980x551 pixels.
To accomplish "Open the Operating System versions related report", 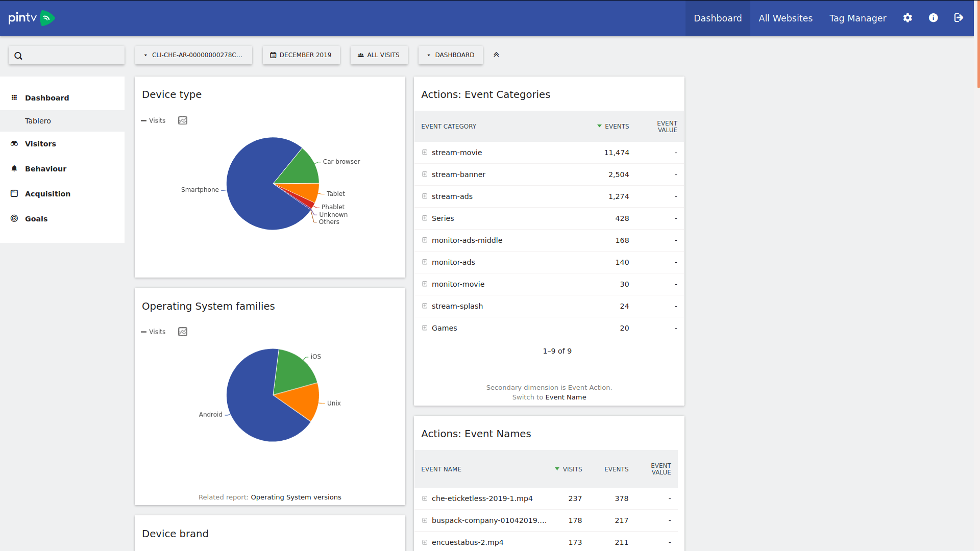I will 296,497.
